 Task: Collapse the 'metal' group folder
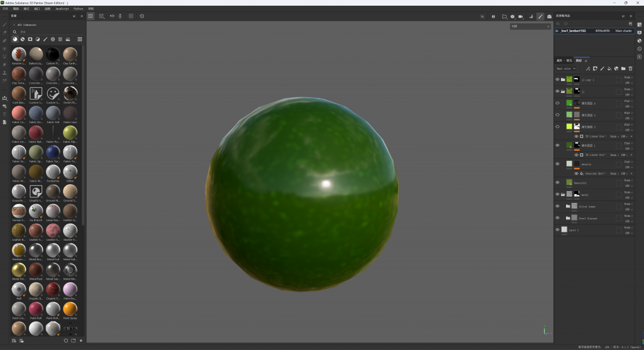coord(563,195)
